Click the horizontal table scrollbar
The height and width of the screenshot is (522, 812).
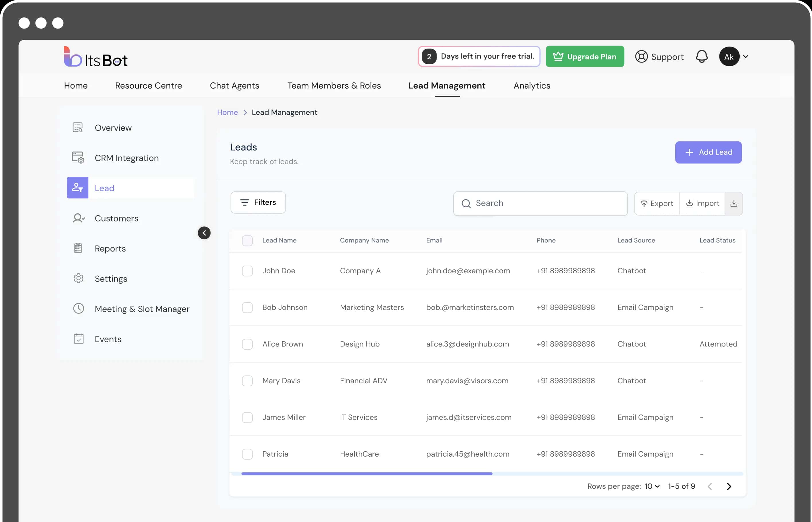pos(366,474)
